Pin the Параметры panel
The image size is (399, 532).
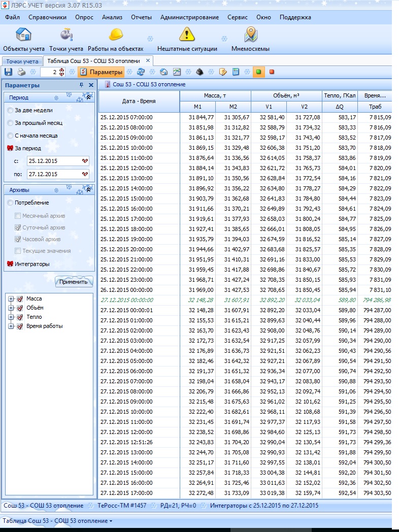81,85
